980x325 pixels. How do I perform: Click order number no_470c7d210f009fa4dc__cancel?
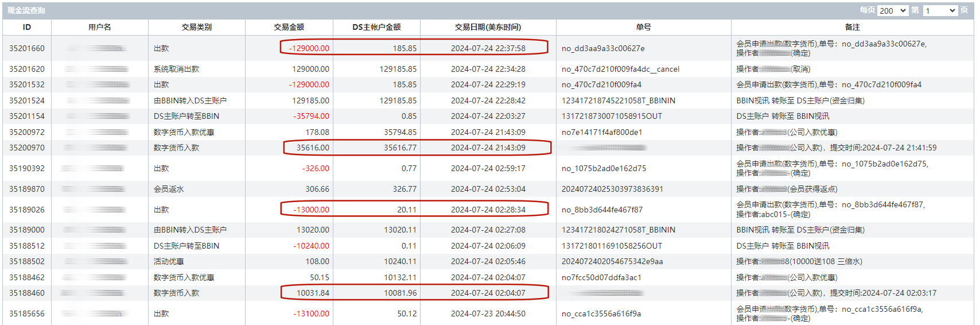click(620, 69)
